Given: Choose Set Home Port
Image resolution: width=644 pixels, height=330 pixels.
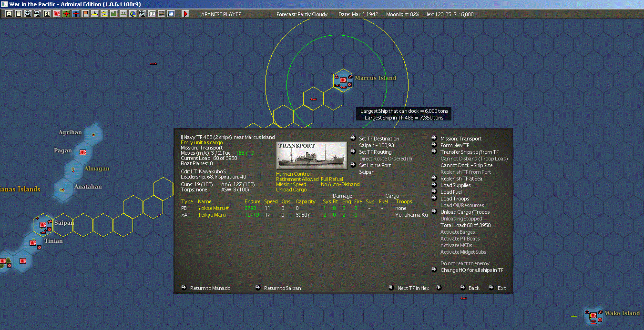Looking at the screenshot, I should point(375,165).
